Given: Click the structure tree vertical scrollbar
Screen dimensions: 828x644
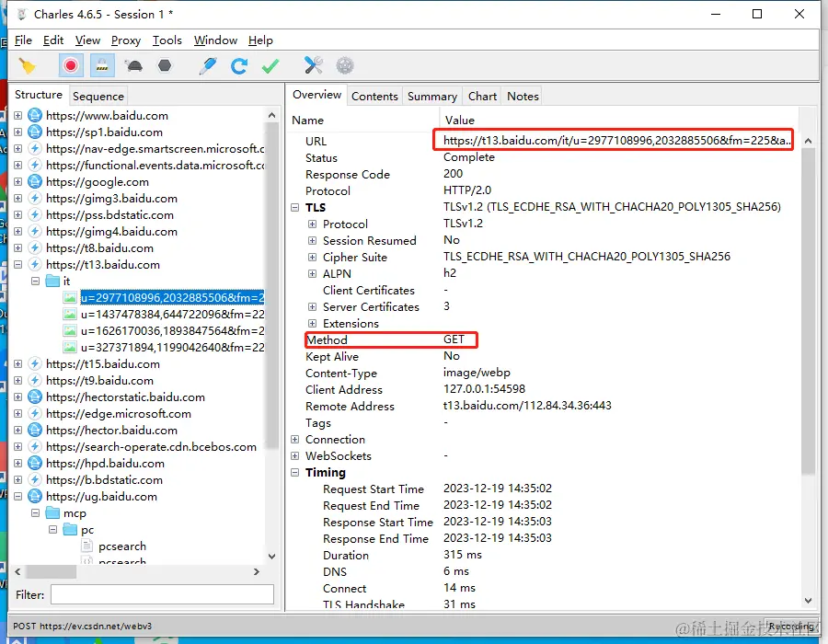Looking at the screenshot, I should pos(272,285).
